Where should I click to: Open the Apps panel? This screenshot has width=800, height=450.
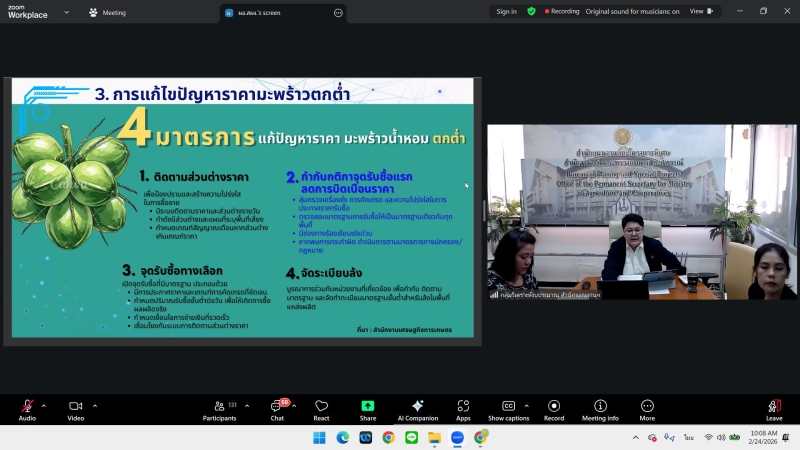pos(463,408)
